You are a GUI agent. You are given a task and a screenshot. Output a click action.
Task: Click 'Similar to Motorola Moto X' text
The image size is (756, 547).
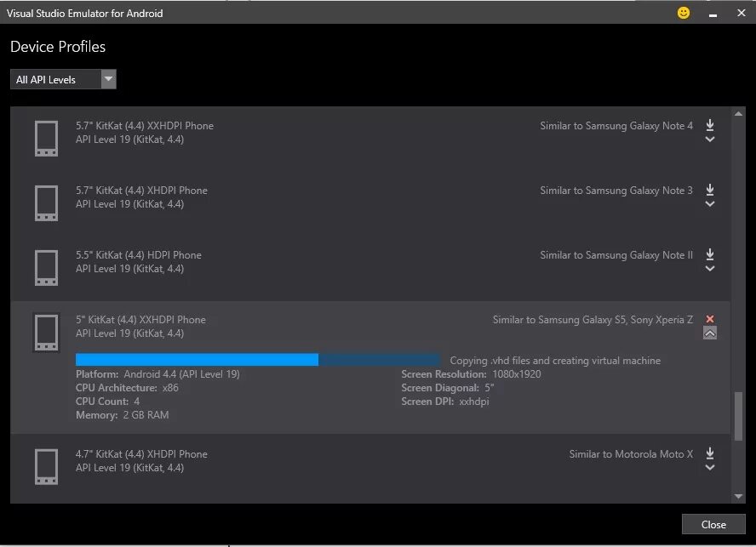[x=631, y=454]
